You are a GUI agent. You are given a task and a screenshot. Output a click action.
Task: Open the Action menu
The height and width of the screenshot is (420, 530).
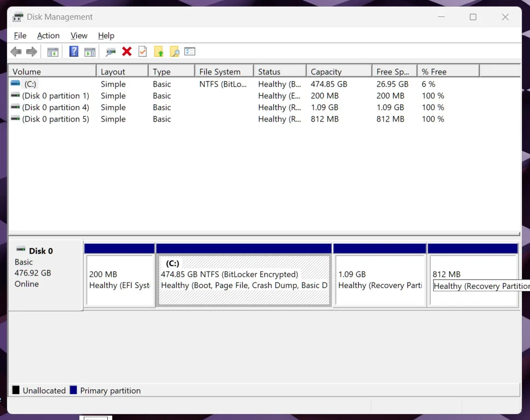tap(48, 36)
